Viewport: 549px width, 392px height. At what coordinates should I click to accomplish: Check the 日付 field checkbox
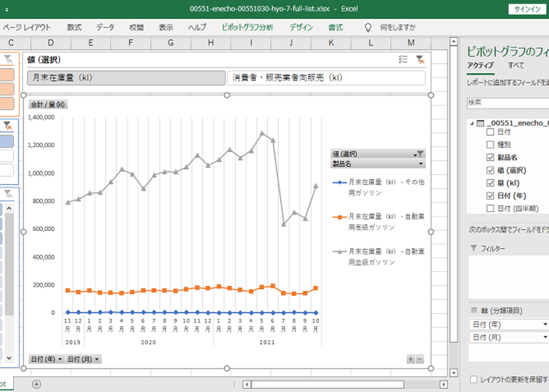point(490,132)
